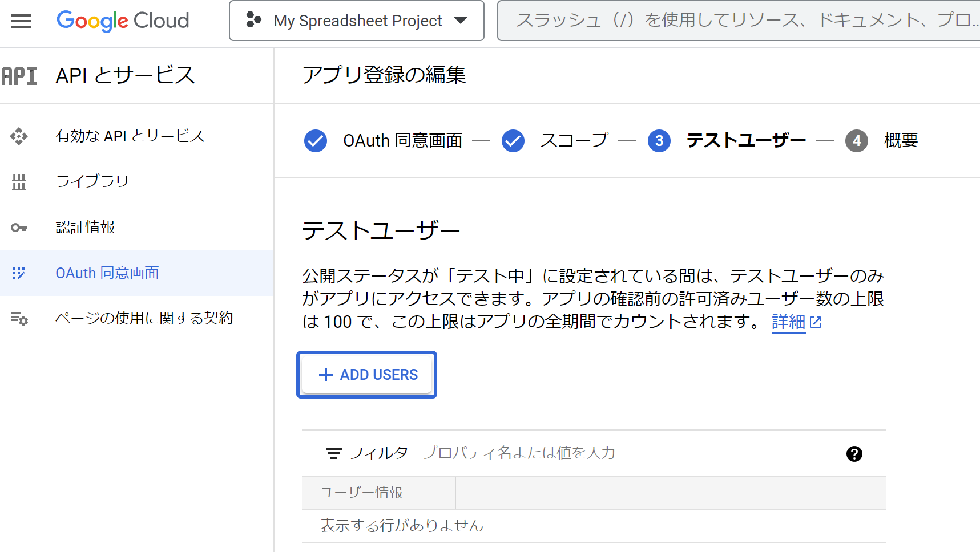Select step 3 テストユーザー indicator
The width and height of the screenshot is (980, 552).
(659, 141)
